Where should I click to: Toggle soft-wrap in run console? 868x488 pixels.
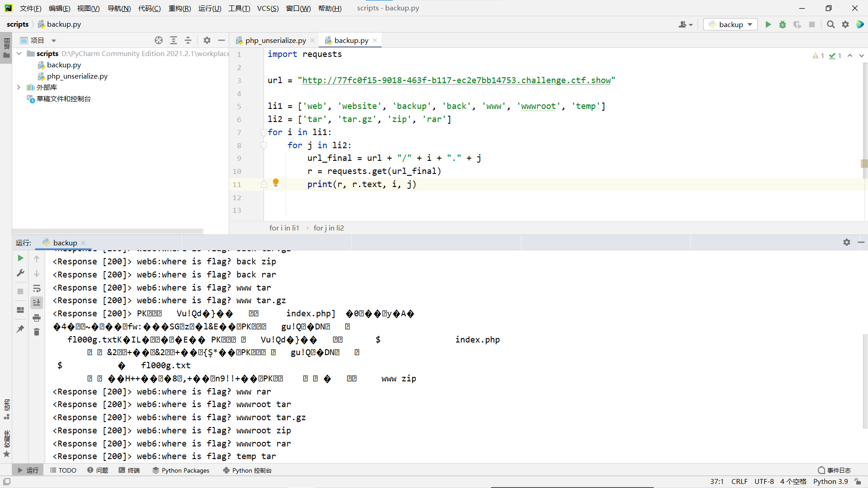tap(37, 288)
